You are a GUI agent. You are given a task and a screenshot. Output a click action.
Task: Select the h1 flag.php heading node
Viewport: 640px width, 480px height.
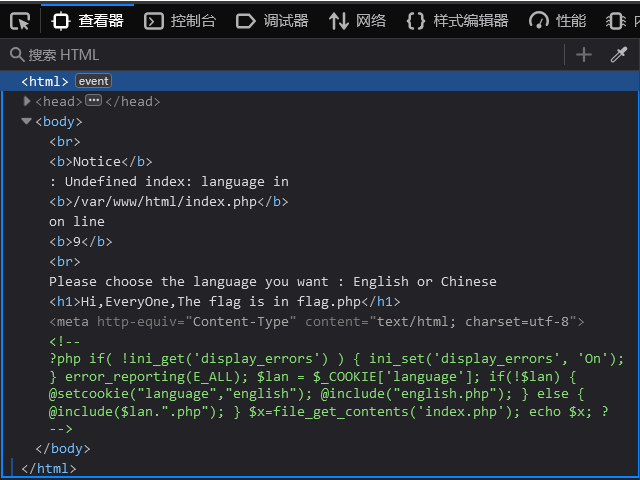tap(224, 302)
